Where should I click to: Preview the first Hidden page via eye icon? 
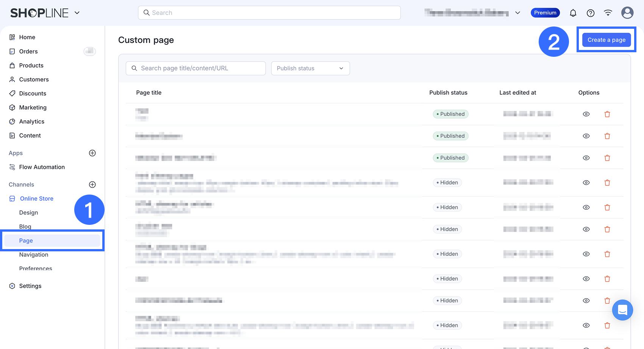(586, 183)
